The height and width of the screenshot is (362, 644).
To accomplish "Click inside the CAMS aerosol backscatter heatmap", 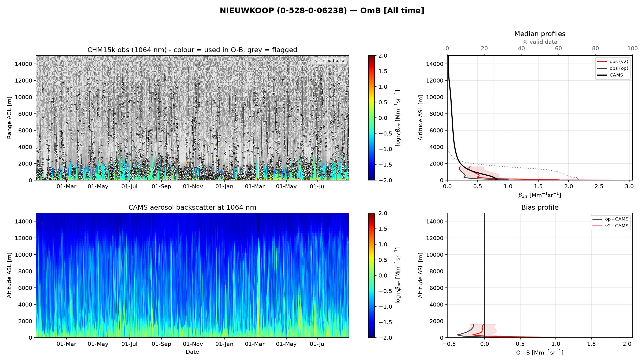I will click(192, 275).
